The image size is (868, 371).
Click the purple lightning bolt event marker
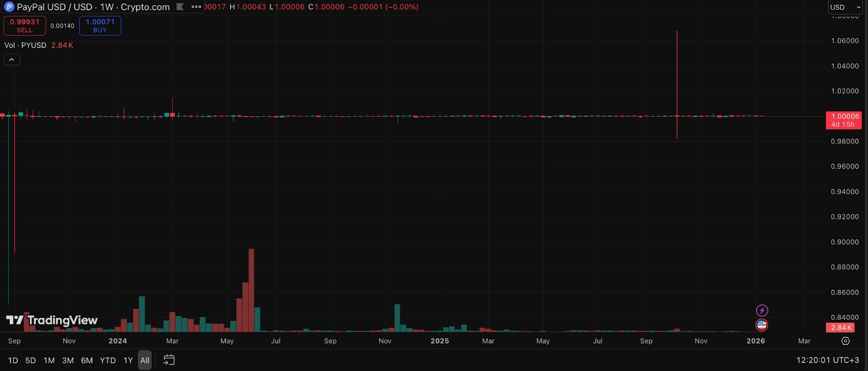tap(762, 311)
